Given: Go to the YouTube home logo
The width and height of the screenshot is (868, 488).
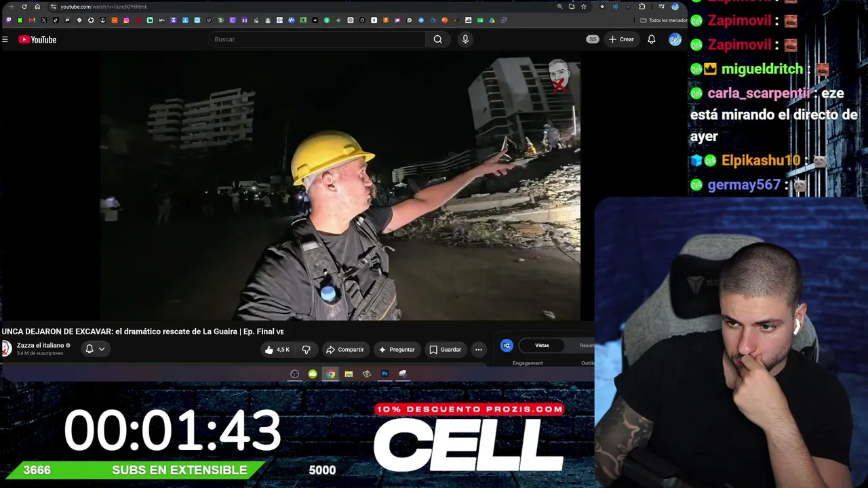Looking at the screenshot, I should (37, 39).
